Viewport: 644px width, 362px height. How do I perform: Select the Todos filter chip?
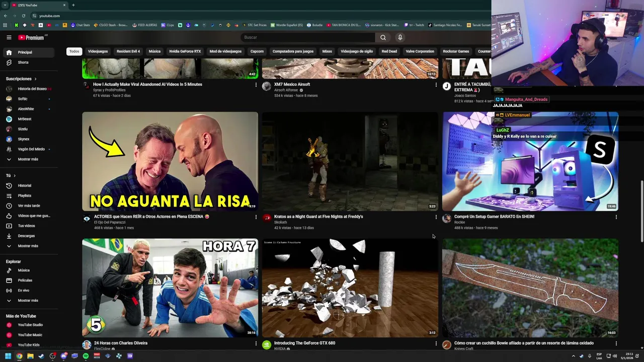[74, 51]
